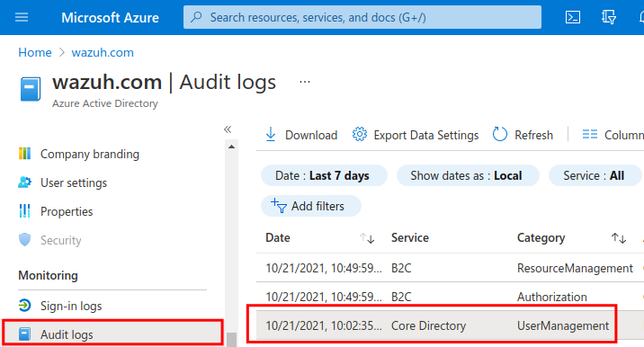Open the Service: All filter pill

point(595,175)
